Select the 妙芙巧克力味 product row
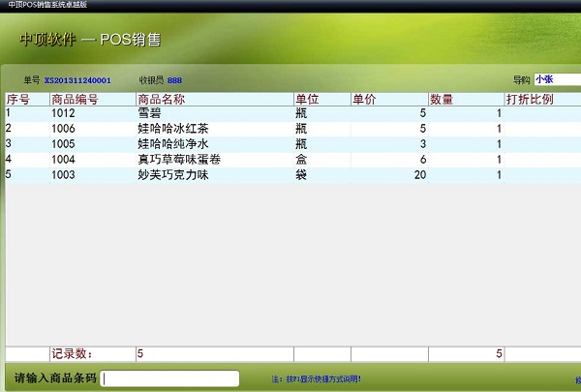 tap(293, 175)
